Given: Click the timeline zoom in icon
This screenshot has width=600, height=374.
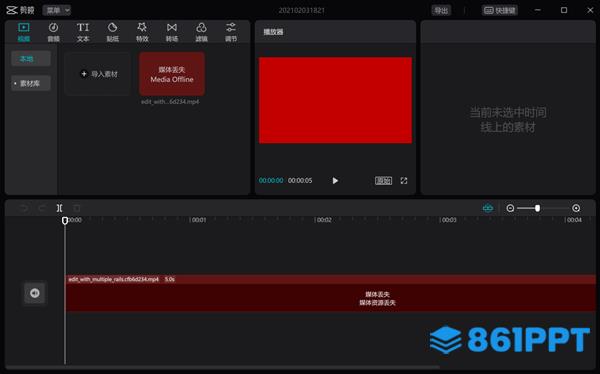Looking at the screenshot, I should point(576,208).
